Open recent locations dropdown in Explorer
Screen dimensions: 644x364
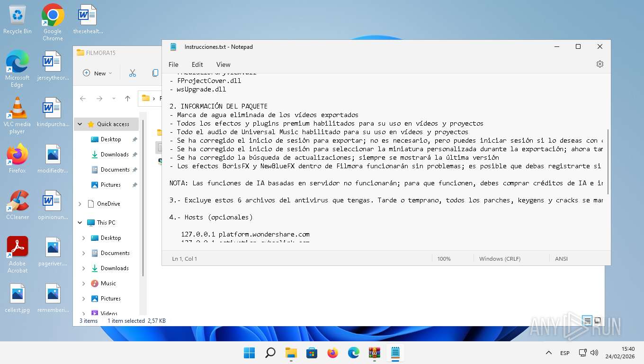(114, 99)
